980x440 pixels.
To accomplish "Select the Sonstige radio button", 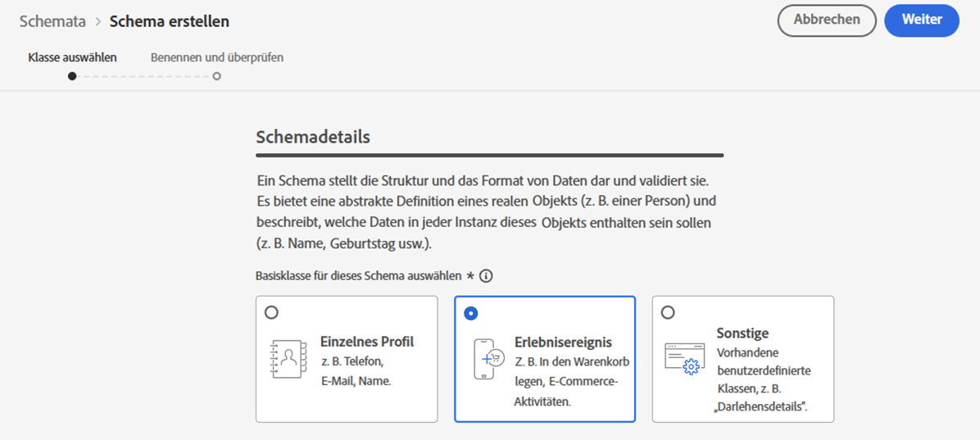I will pos(668,312).
